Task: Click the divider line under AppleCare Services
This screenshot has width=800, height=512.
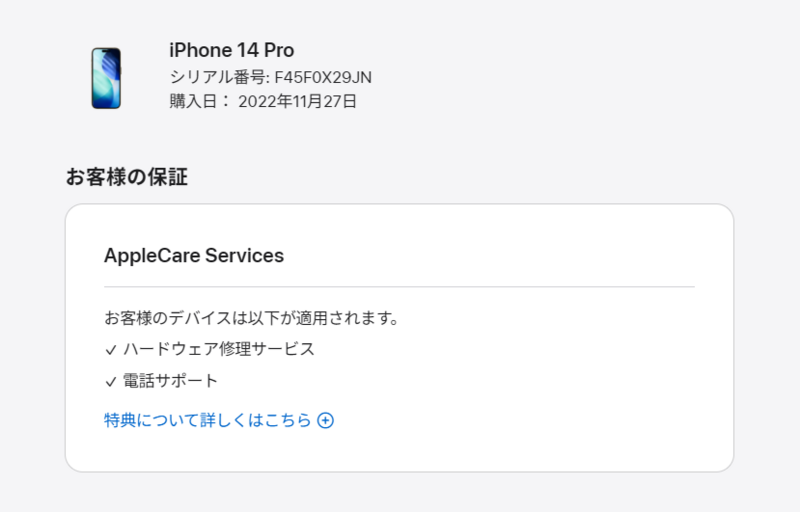Action: [x=399, y=287]
